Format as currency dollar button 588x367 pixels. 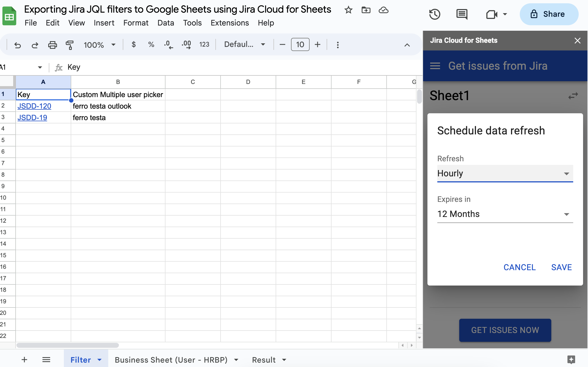tap(134, 44)
